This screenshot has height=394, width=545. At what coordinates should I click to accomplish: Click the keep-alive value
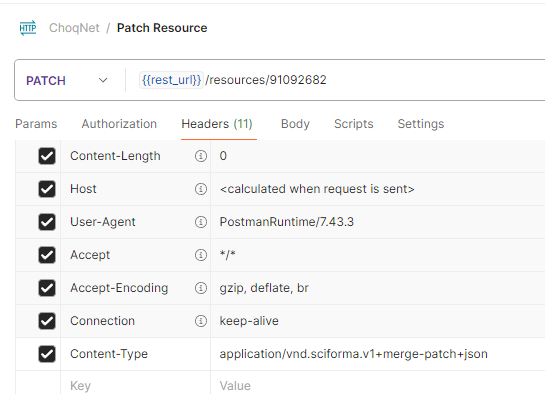(x=249, y=321)
